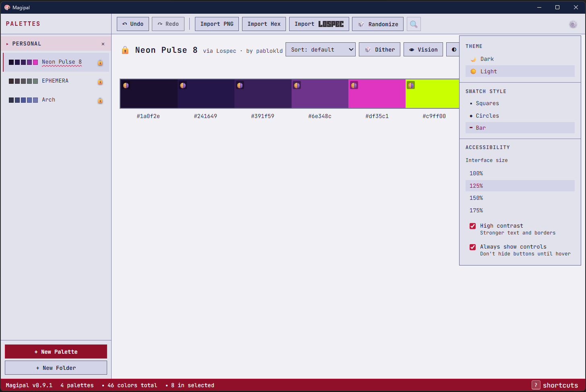Uncheck Always show controls checkbox
This screenshot has width=586, height=392.
click(473, 247)
